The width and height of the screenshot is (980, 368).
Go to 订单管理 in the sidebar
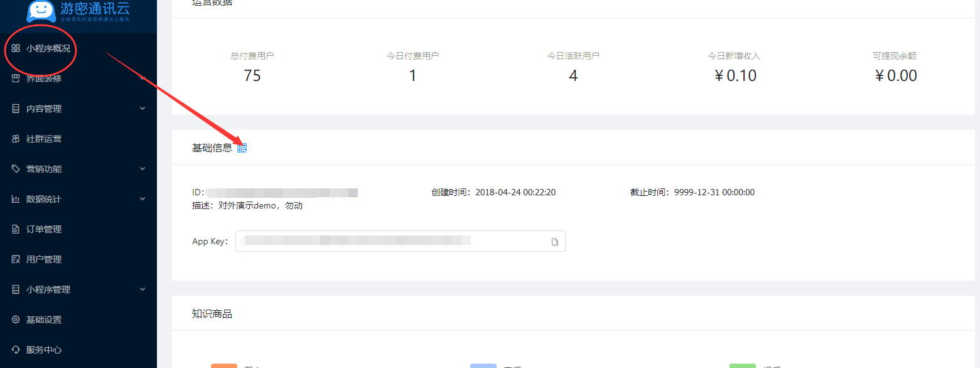point(44,229)
